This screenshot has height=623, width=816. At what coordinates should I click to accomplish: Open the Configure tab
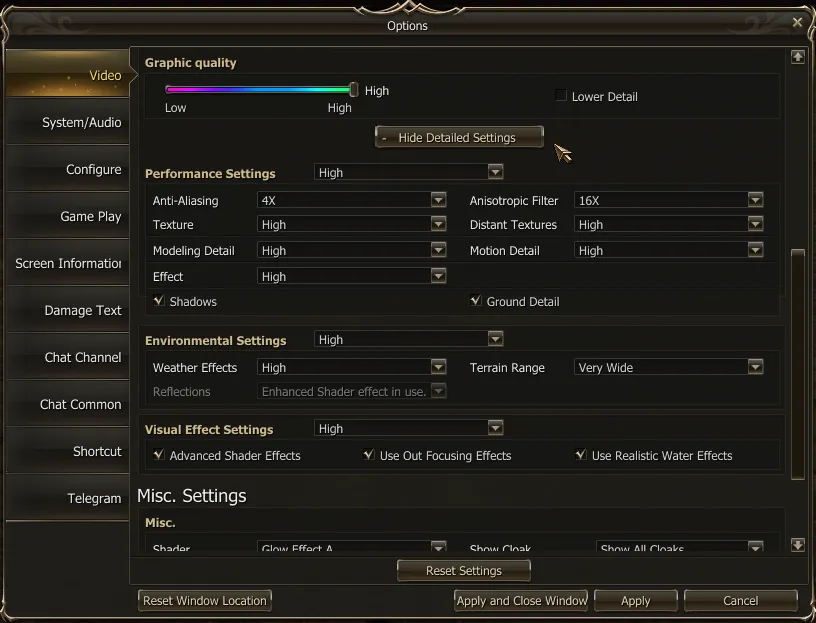(x=68, y=169)
